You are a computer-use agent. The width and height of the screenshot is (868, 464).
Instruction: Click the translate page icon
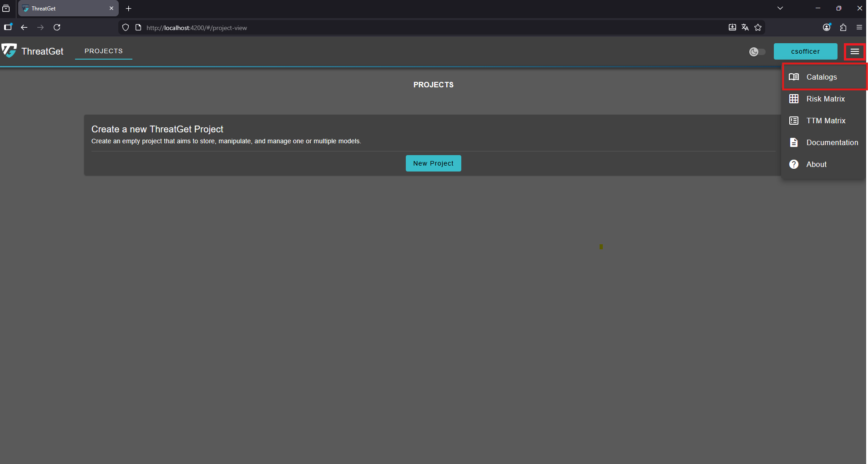[745, 28]
